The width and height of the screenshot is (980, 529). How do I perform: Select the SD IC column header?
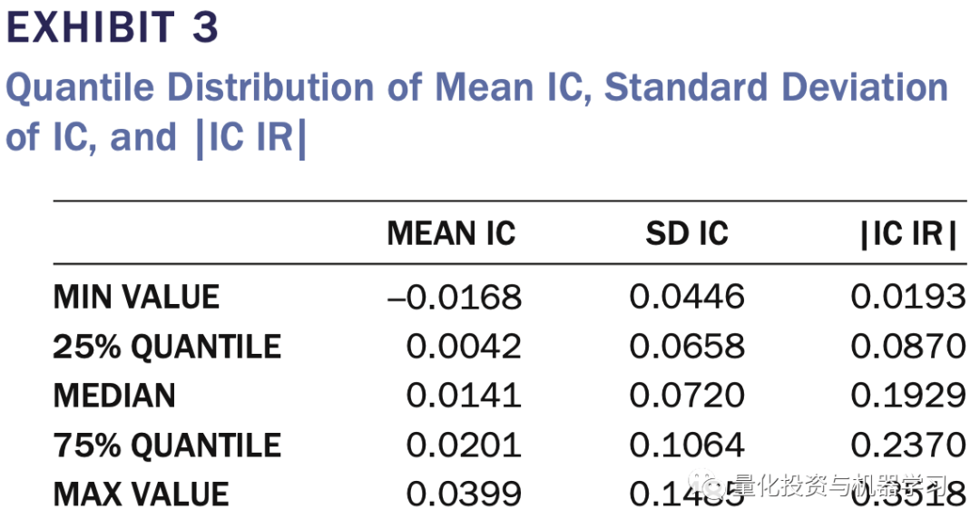click(687, 234)
